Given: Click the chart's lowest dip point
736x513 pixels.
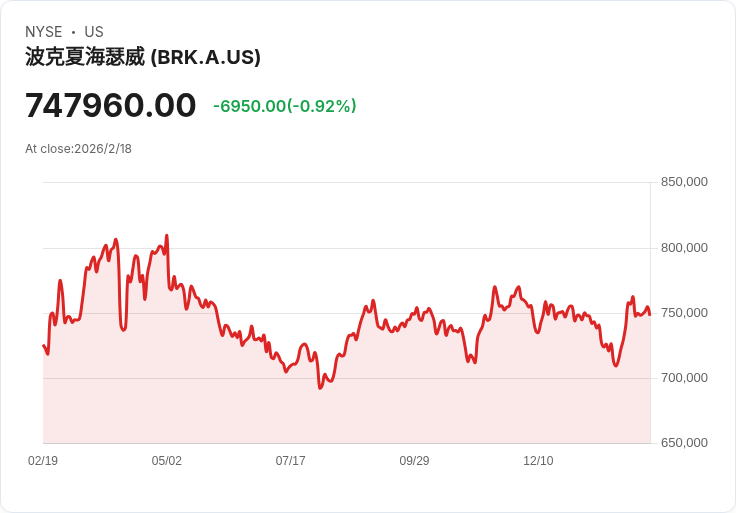Looking at the screenshot, I should pos(320,388).
